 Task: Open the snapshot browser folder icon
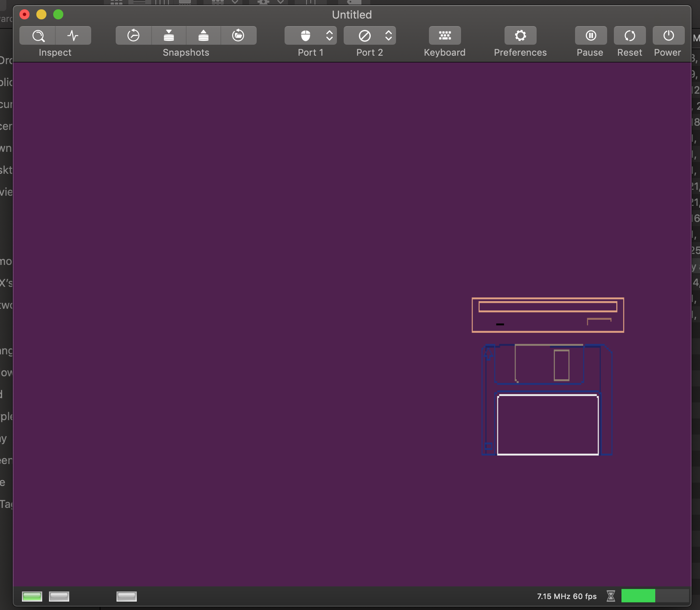[x=239, y=36]
